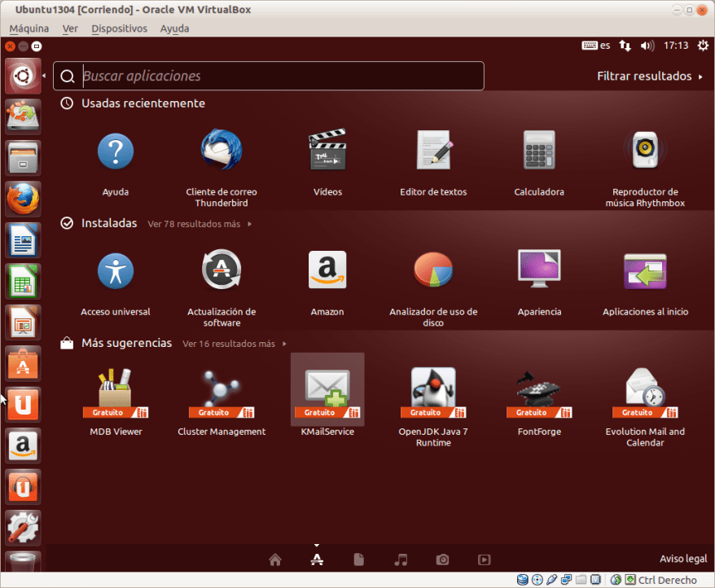Screen dimensions: 715x588
Task: Expand Filtrar resultados panel
Action: tap(649, 77)
